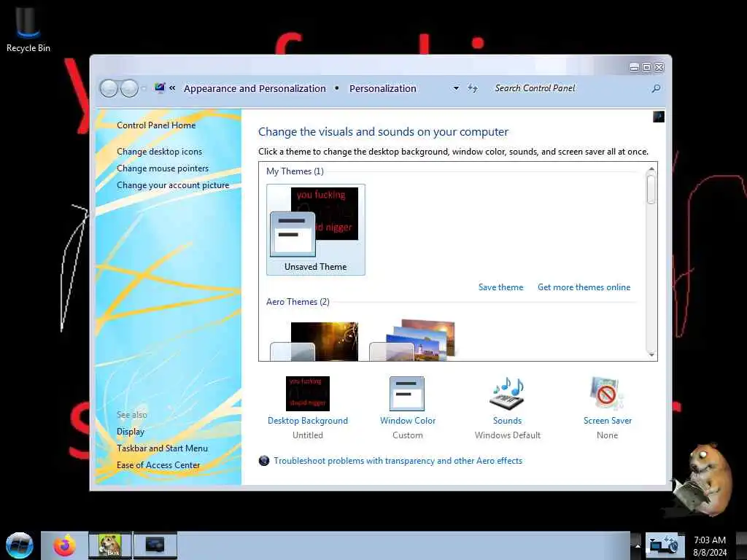
Task: Open the Windows Start orb
Action: 20,545
